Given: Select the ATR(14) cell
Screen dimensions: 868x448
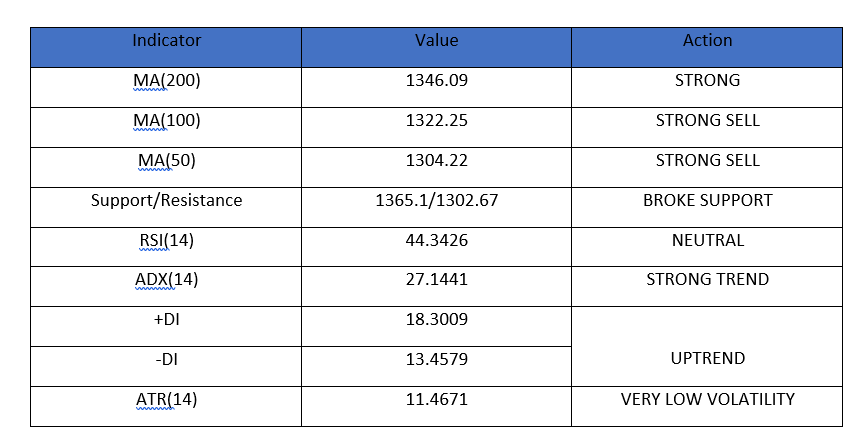Looking at the screenshot, I should 166,406.
